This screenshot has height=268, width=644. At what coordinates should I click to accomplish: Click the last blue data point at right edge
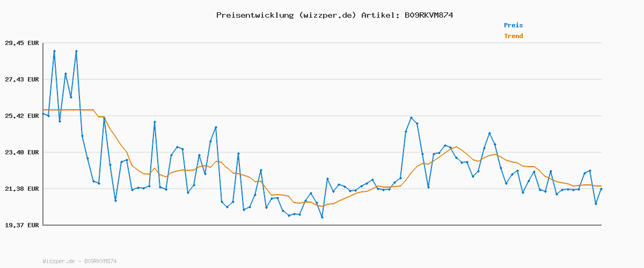[601, 189]
